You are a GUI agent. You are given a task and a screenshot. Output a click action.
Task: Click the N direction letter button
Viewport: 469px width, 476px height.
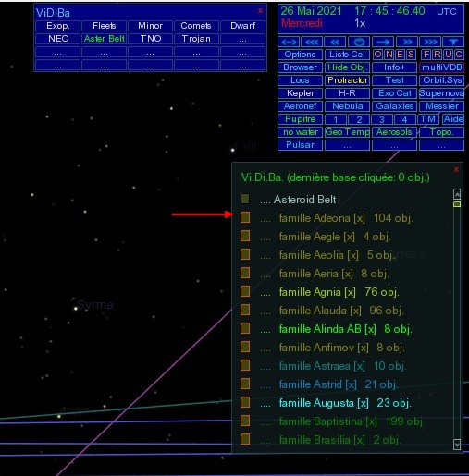click(x=389, y=55)
